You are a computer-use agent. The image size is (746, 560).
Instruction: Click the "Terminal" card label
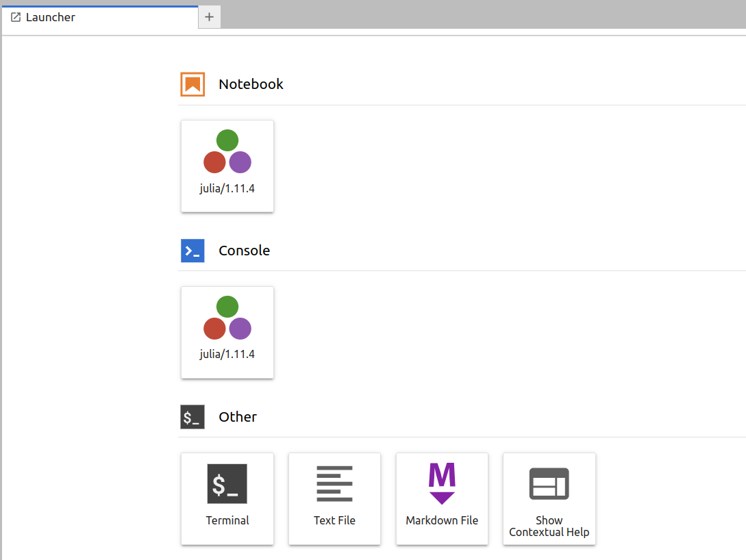227,520
